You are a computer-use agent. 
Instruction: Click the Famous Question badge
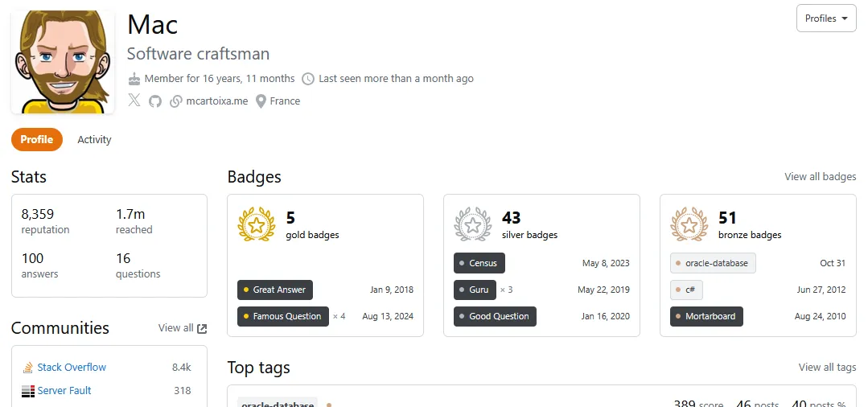(283, 316)
